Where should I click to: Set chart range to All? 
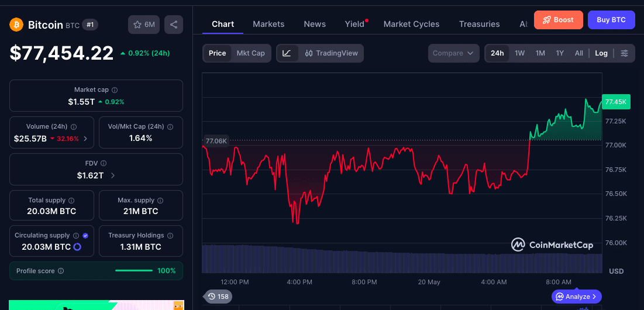(x=578, y=53)
